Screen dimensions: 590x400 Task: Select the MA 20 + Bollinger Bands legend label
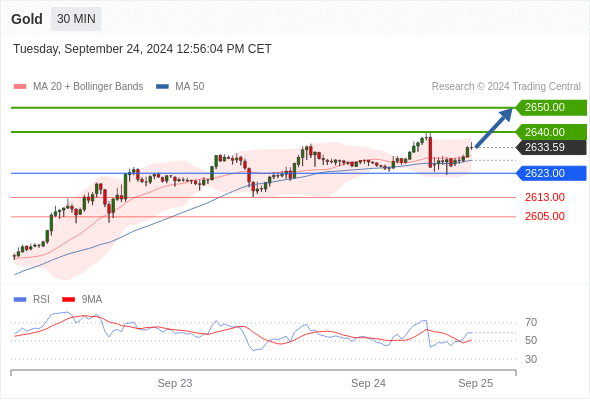88,87
